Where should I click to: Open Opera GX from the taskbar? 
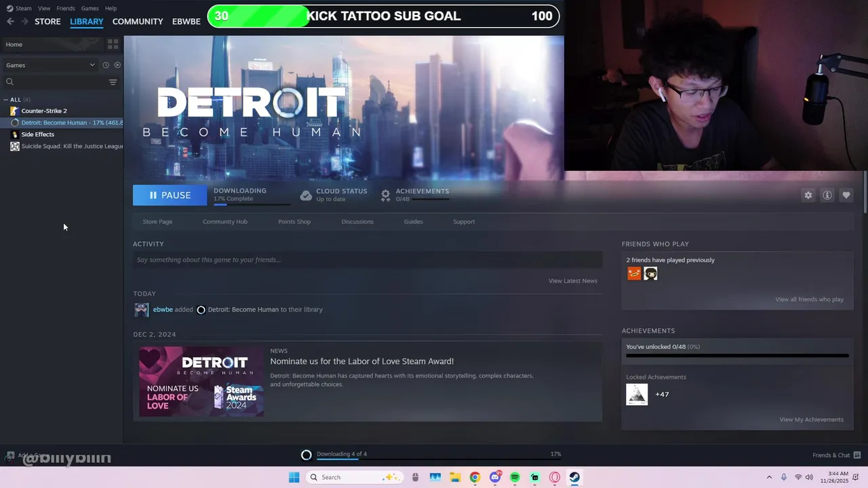click(555, 477)
